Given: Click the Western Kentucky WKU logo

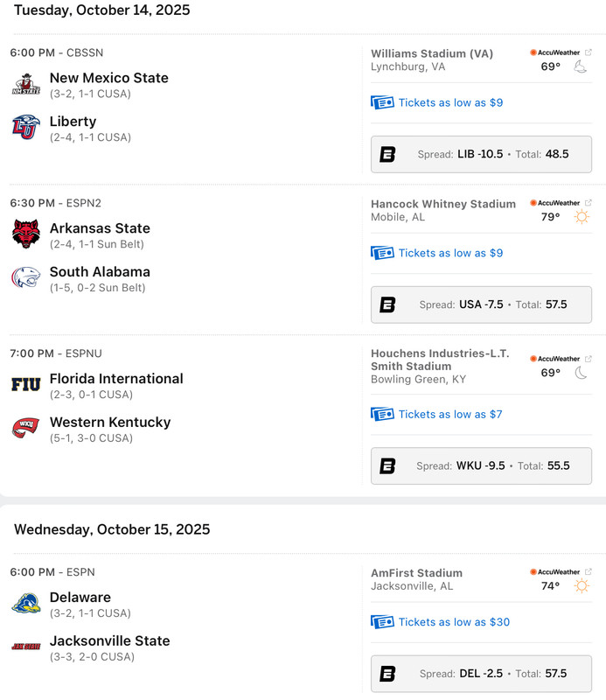Looking at the screenshot, I should click(26, 429).
